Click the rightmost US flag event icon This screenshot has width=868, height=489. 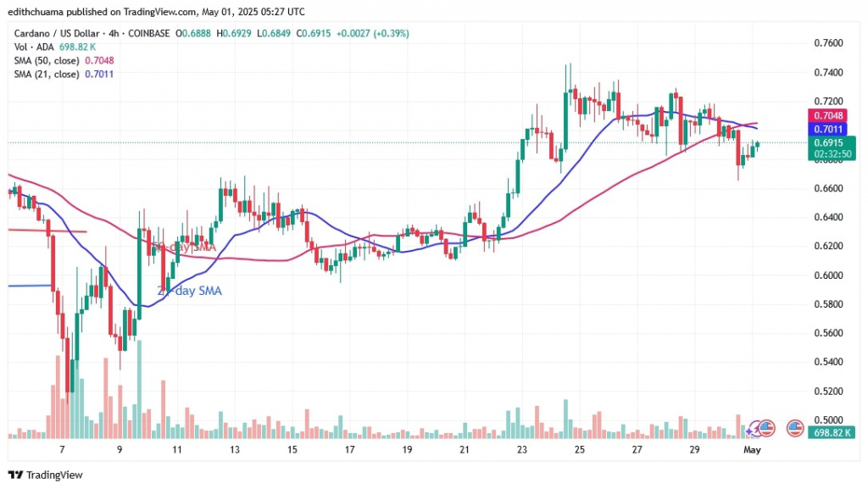click(795, 428)
